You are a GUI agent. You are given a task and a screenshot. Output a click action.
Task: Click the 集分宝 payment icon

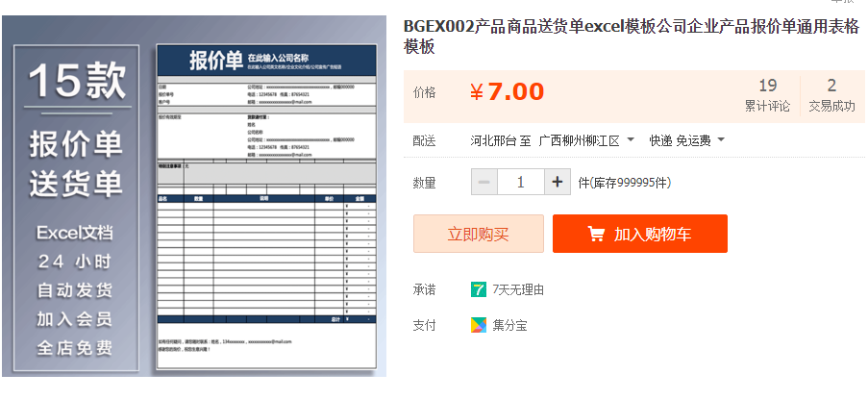click(479, 325)
